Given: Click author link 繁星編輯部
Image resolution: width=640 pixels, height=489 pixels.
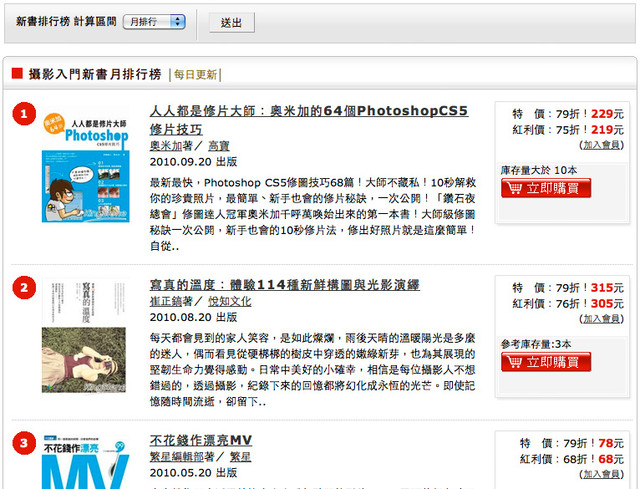Looking at the screenshot, I should tap(176, 457).
